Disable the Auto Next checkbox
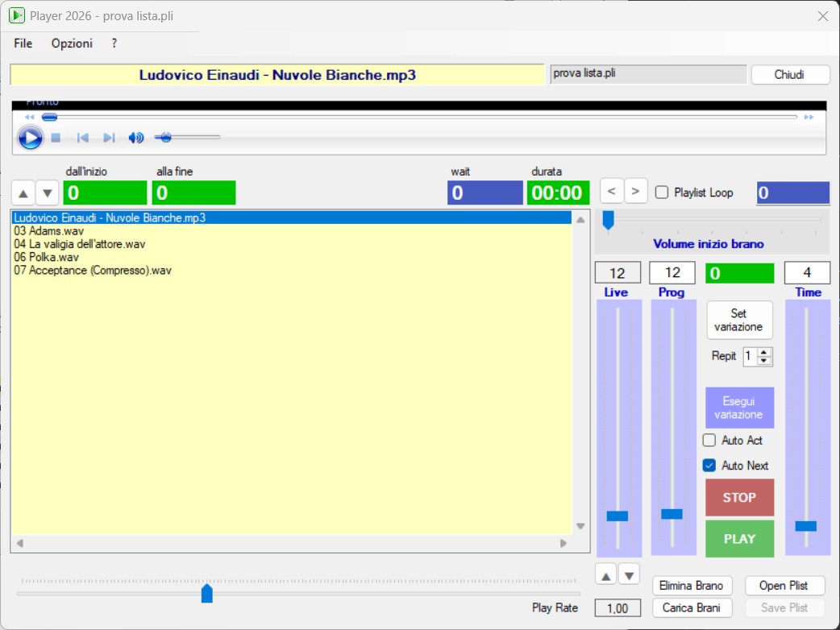The height and width of the screenshot is (630, 840). [709, 465]
